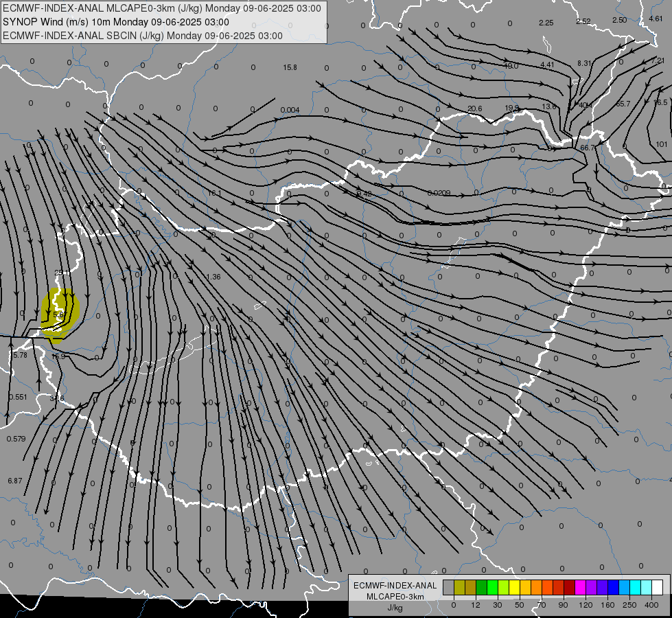Viewport: 672px width, 618px height.
Task: Click the legend scale label '120'
Action: (586, 605)
